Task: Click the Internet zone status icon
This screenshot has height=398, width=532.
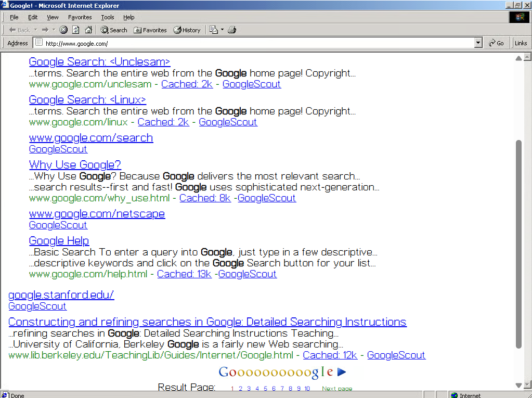Action: click(x=455, y=395)
